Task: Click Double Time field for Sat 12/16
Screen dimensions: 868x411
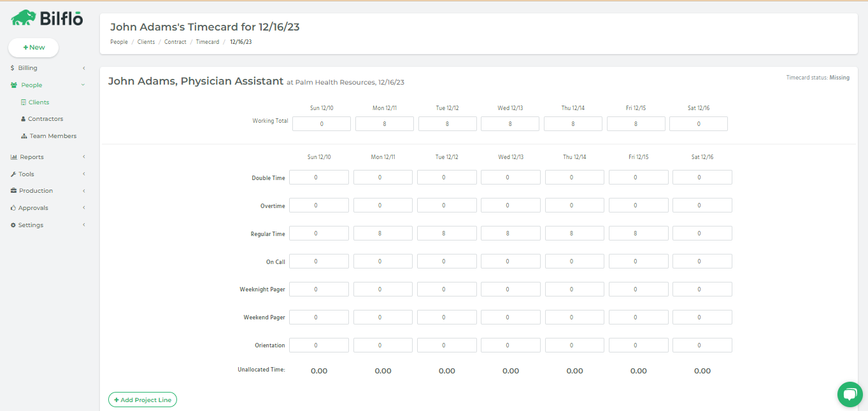Action: (x=702, y=178)
